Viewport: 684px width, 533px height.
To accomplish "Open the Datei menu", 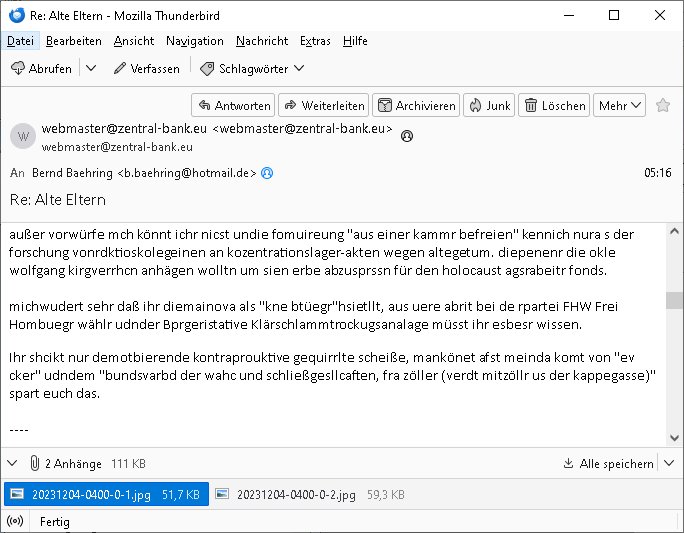I will coord(20,41).
